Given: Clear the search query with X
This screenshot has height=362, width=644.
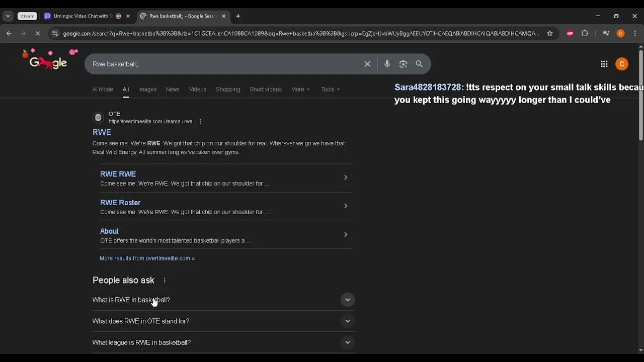Looking at the screenshot, I should point(367,64).
